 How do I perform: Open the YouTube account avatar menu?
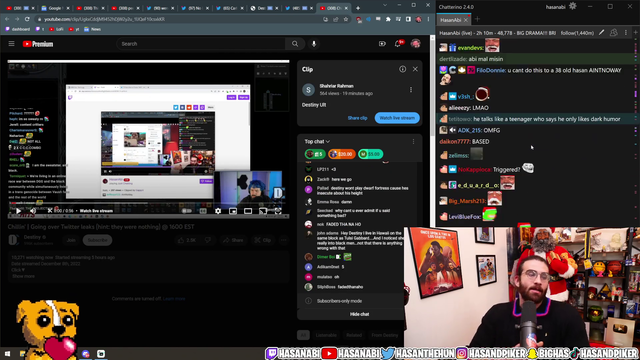416,44
